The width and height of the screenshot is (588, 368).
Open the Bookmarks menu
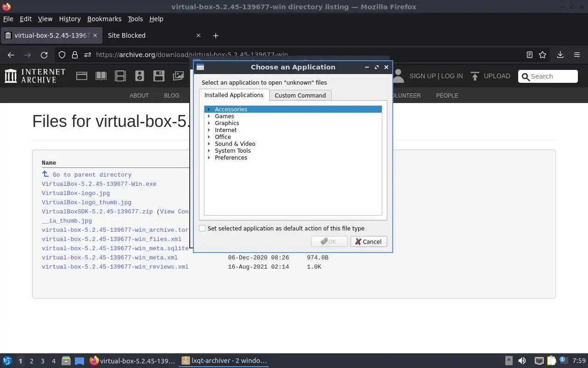click(x=104, y=19)
